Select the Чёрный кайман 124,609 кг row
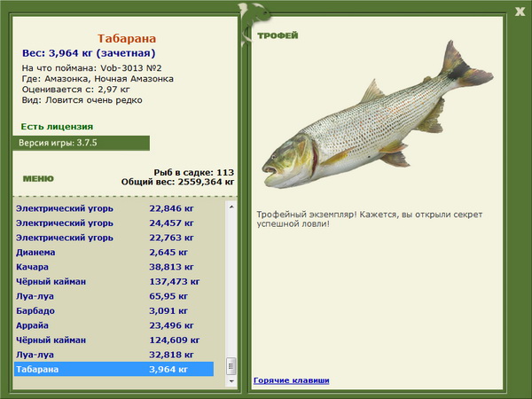 [114, 340]
